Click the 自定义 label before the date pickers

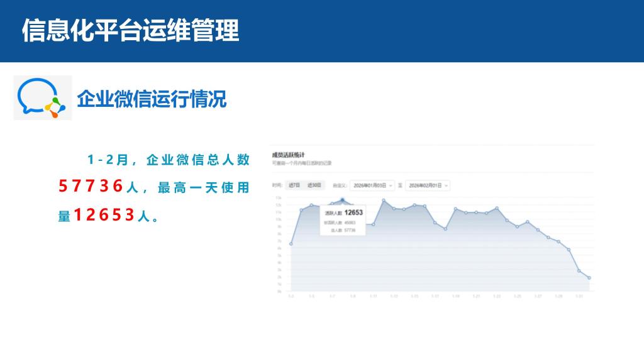pos(339,185)
